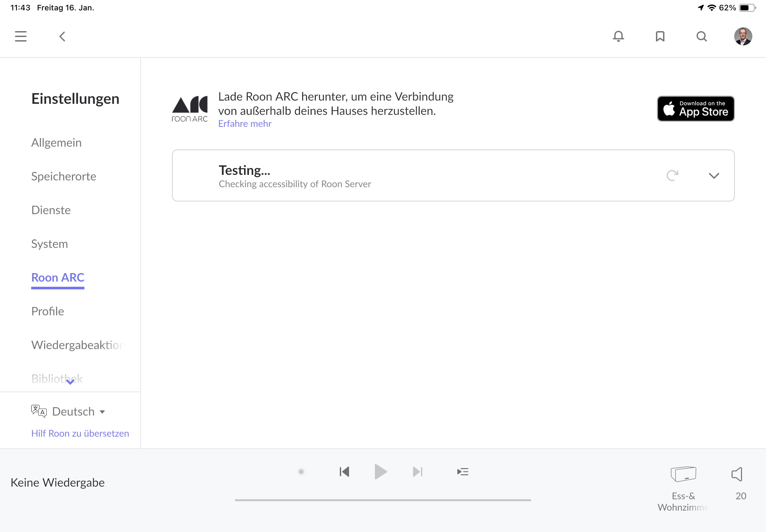The width and height of the screenshot is (766, 532).
Task: Go back with the arrow icon
Action: [62, 36]
